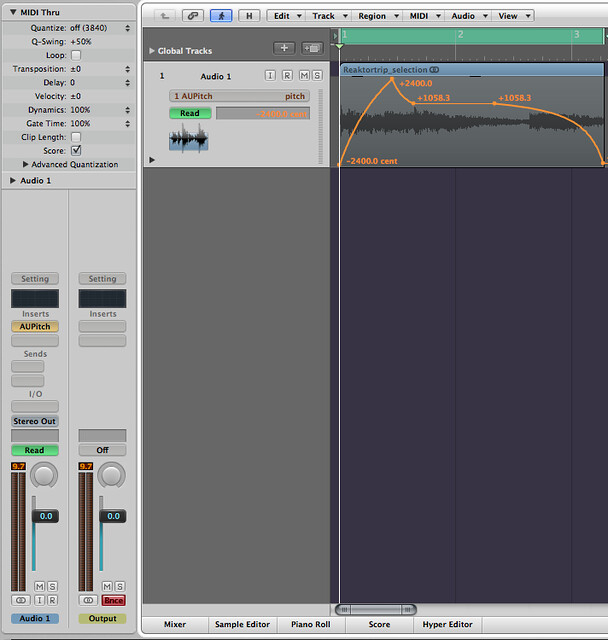Click the AUPitch insert plug-in slot
The width and height of the screenshot is (608, 640).
point(35,327)
